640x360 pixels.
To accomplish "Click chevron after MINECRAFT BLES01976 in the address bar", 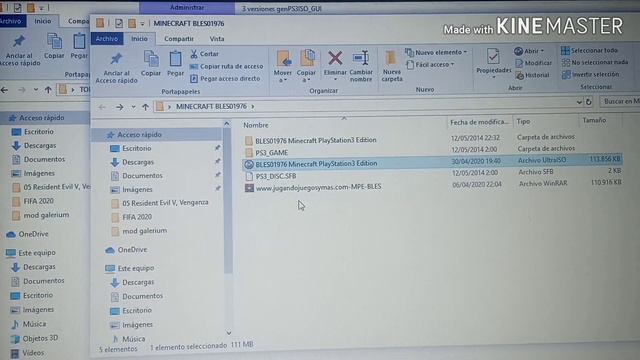I will pos(253,107).
